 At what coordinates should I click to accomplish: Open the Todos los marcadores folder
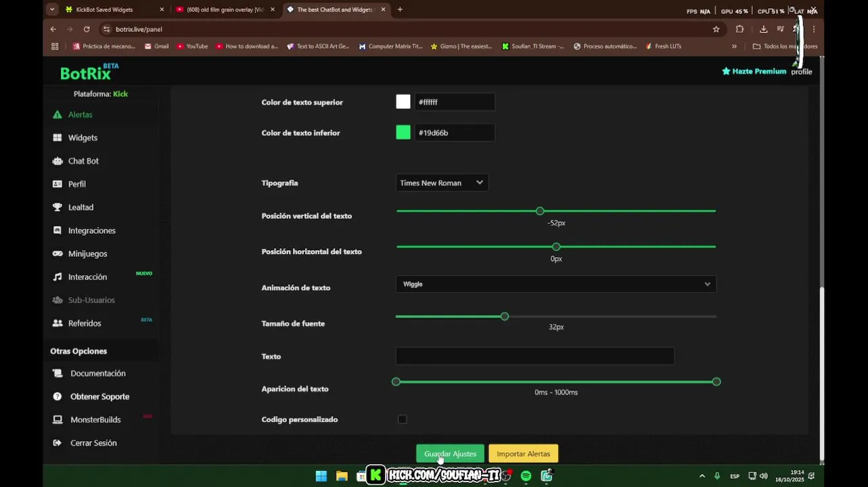coord(785,47)
